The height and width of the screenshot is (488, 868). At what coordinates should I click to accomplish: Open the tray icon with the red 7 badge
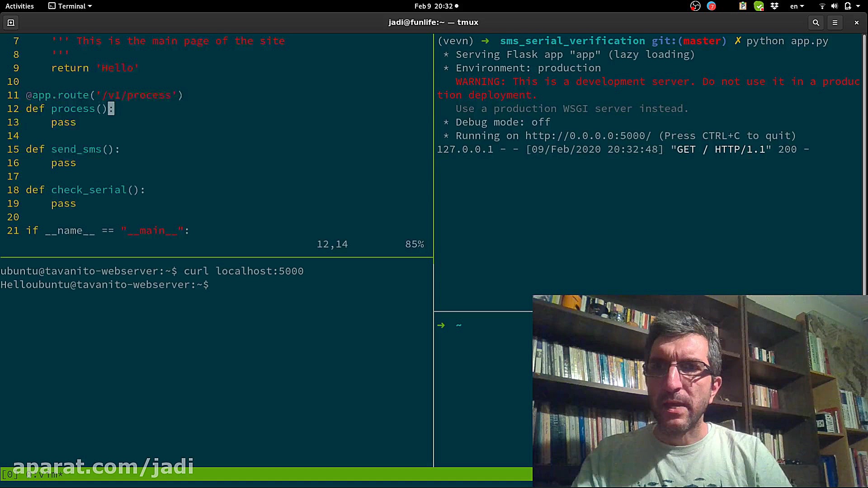click(712, 6)
